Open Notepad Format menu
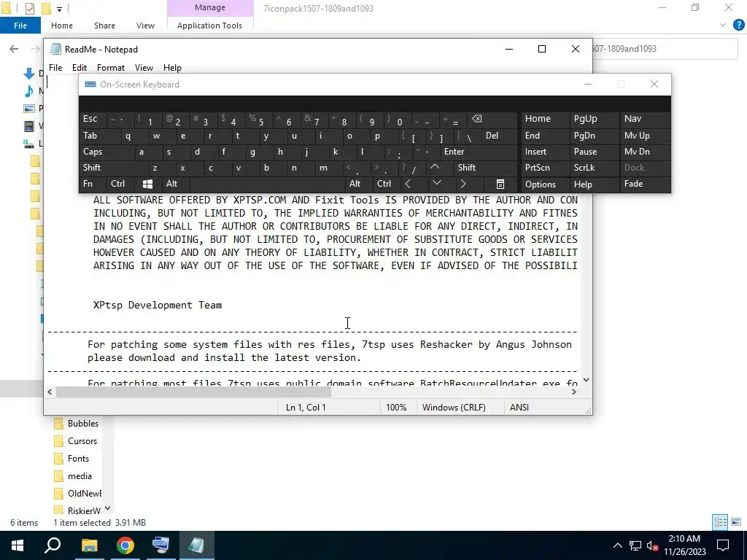 [111, 68]
